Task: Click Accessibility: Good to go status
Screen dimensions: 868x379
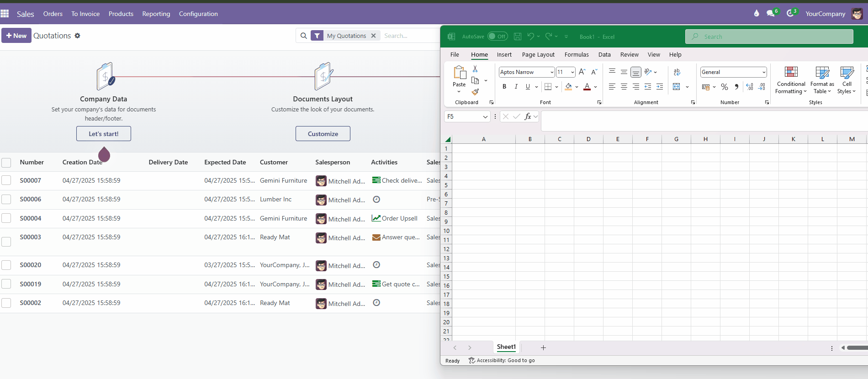Action: 502,360
